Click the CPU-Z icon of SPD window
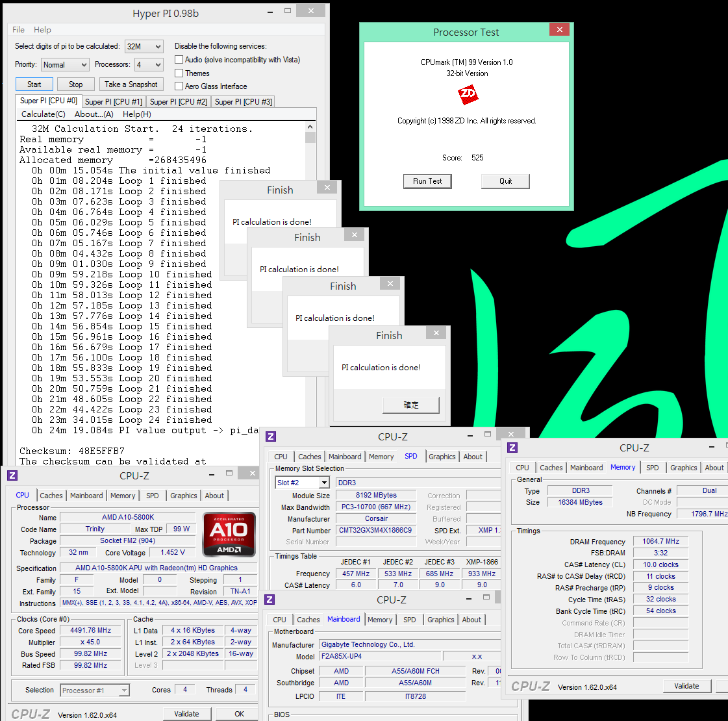This screenshot has height=721, width=728. point(270,436)
